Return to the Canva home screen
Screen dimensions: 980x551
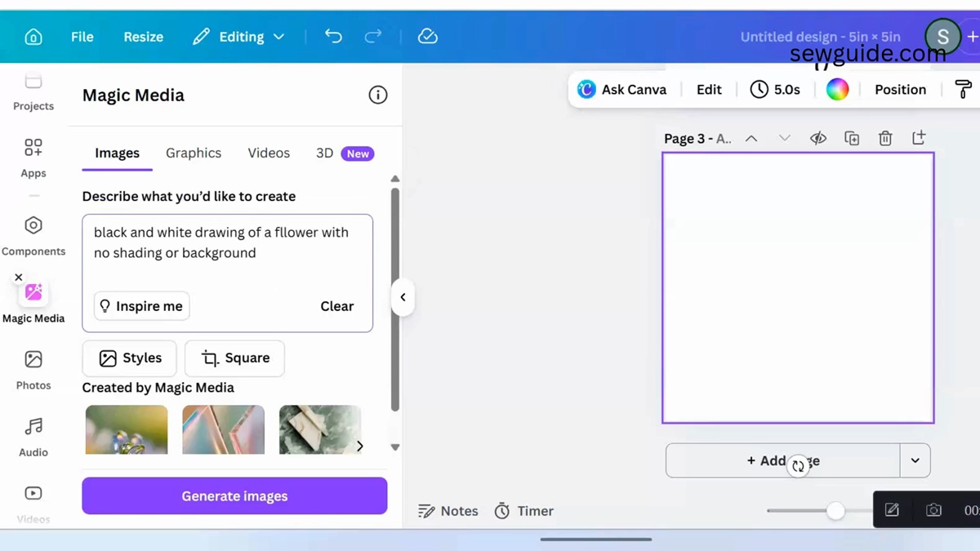[x=33, y=36]
